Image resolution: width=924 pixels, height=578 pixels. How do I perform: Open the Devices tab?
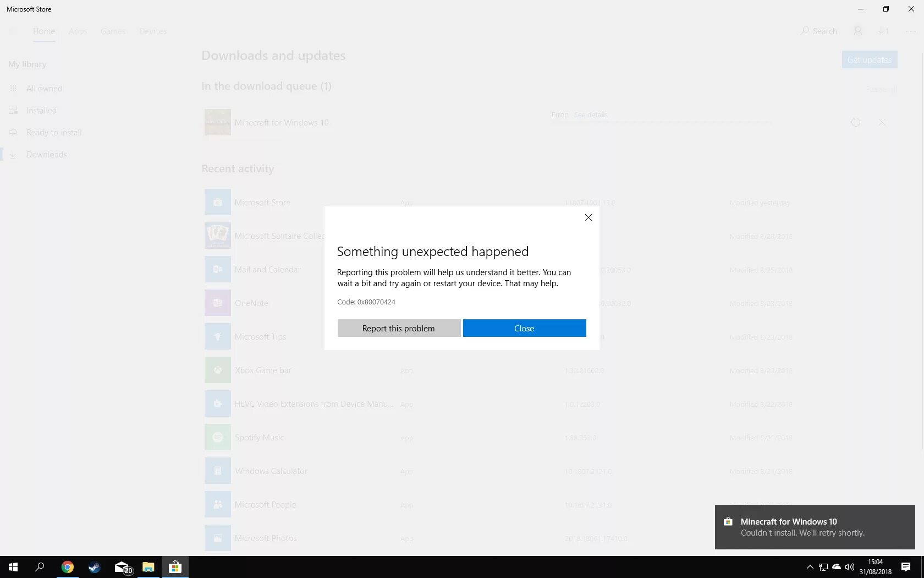[153, 31]
